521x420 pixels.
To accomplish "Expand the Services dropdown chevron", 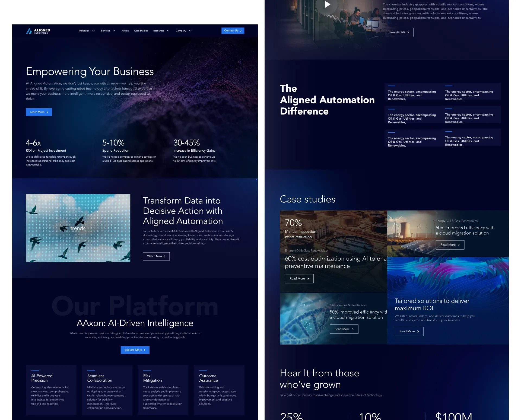I will tap(114, 31).
